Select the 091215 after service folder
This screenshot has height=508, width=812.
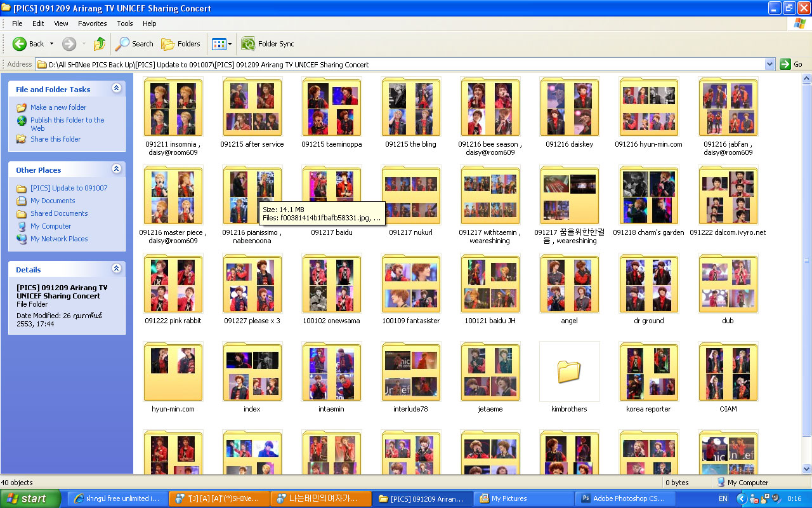252,107
